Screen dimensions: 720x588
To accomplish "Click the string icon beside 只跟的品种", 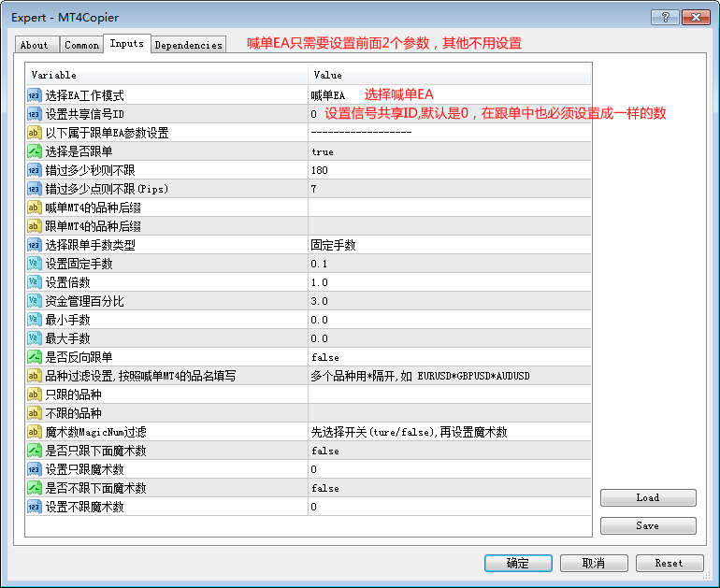I will tap(35, 394).
